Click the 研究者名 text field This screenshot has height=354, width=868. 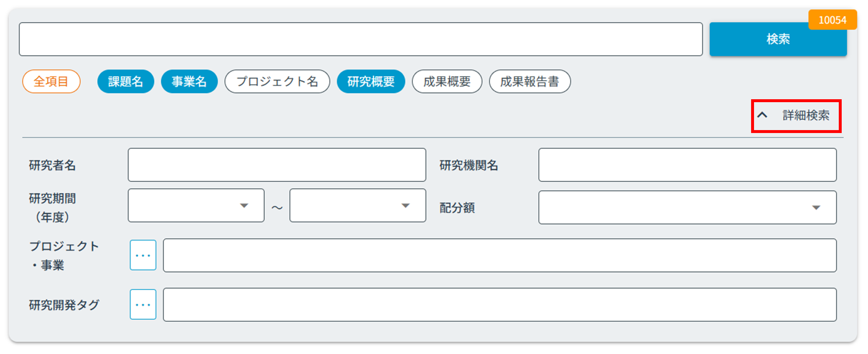pos(277,165)
